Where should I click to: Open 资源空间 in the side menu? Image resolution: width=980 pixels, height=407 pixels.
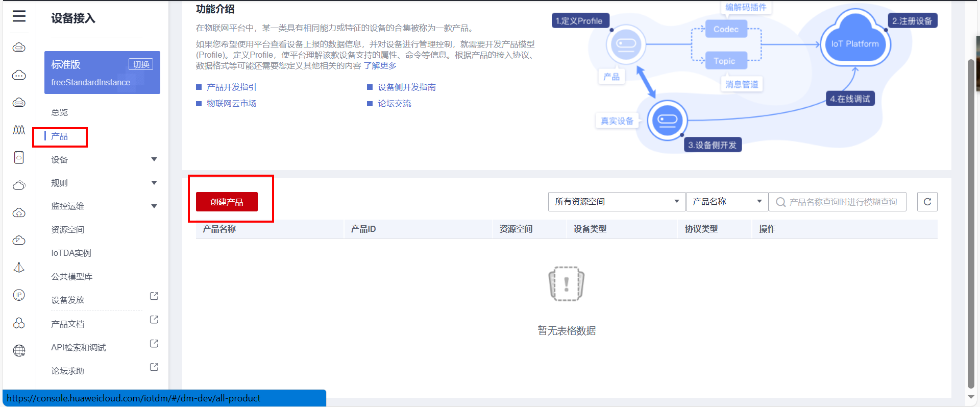click(x=68, y=230)
